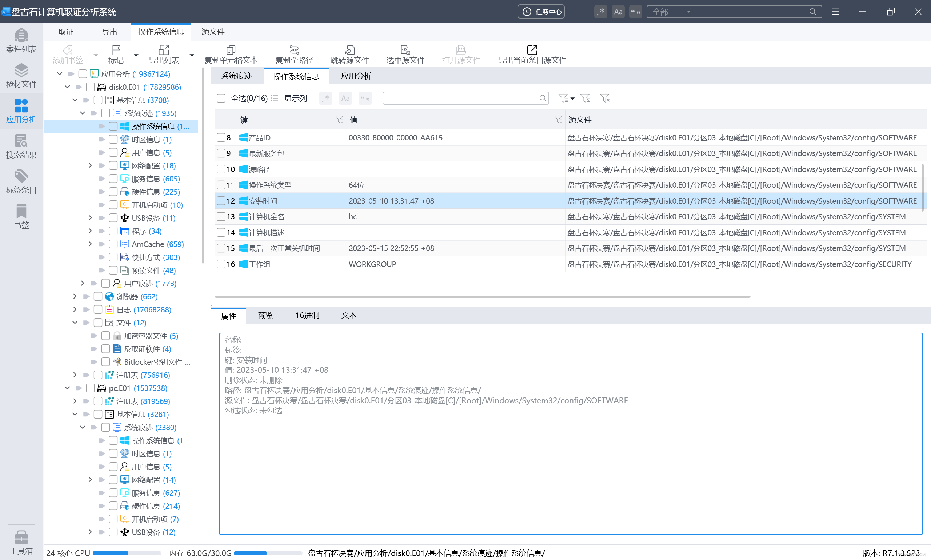
Task: Switch to the 导出 ribbon tab
Action: click(x=109, y=32)
